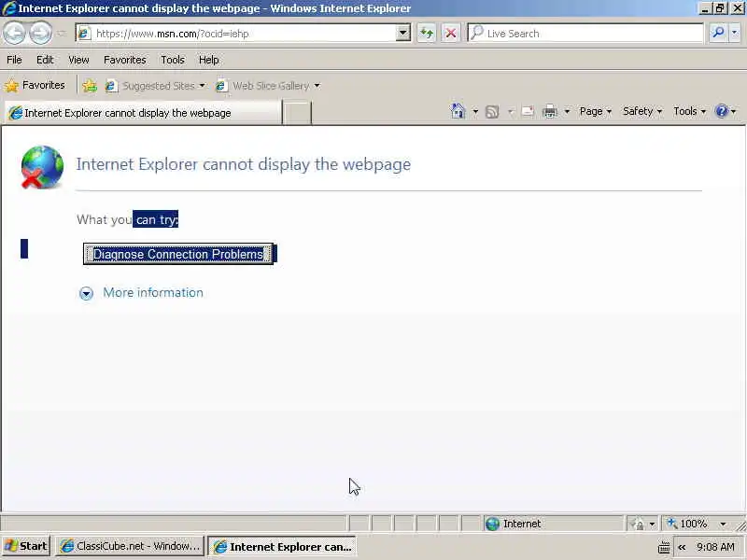Click the Read Mail icon
Screen dimensions: 747x560
click(x=528, y=112)
